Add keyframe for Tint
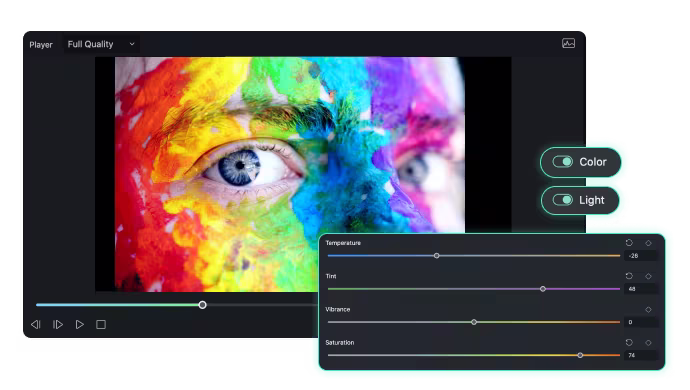Viewport: 690px width, 390px height. [648, 276]
